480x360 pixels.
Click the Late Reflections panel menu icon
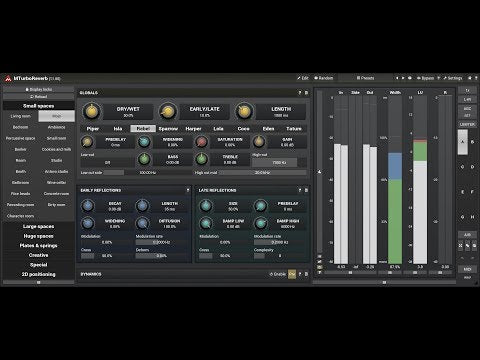(306, 190)
